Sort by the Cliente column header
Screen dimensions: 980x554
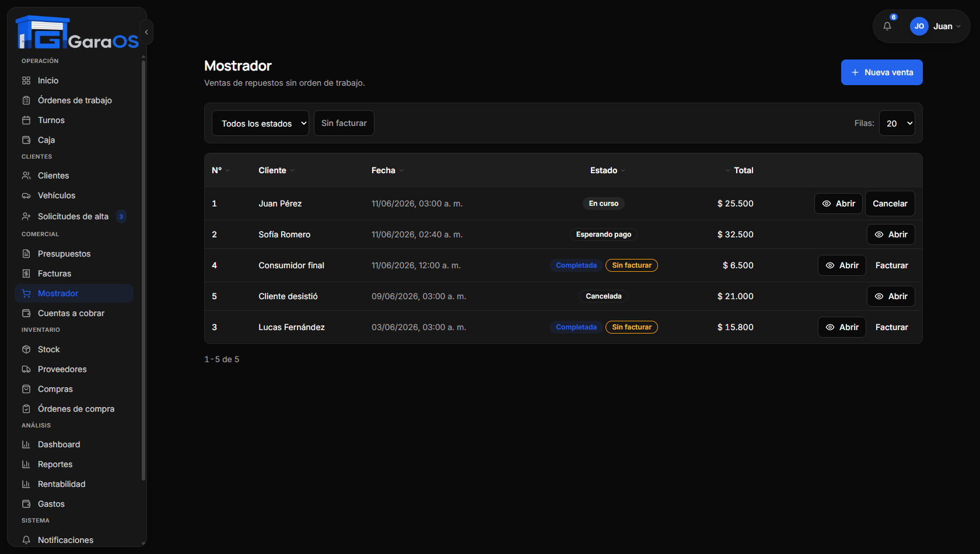pyautogui.click(x=276, y=170)
